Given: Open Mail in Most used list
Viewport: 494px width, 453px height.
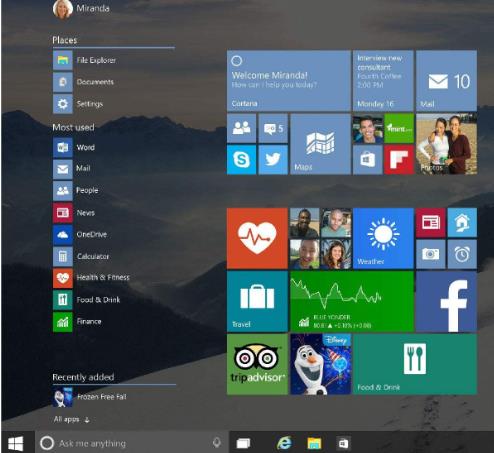Looking at the screenshot, I should (72, 169).
